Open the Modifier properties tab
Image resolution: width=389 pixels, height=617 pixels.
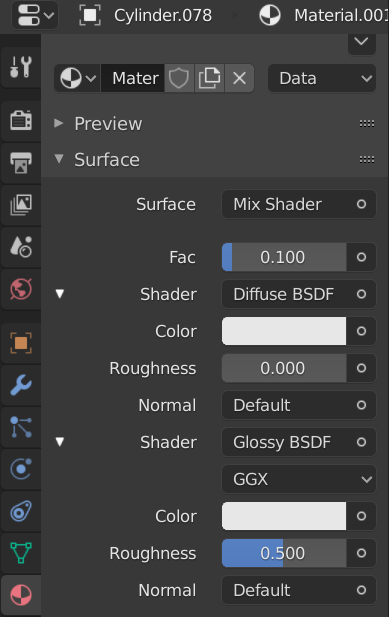tap(20, 385)
